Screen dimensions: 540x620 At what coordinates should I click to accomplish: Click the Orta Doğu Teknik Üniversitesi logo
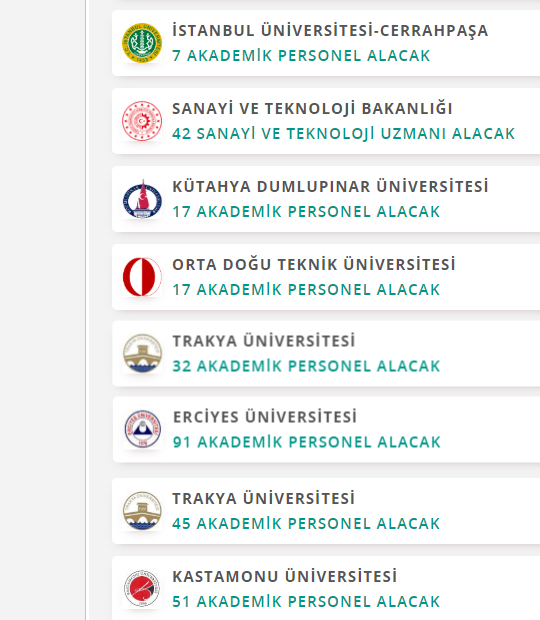(142, 277)
